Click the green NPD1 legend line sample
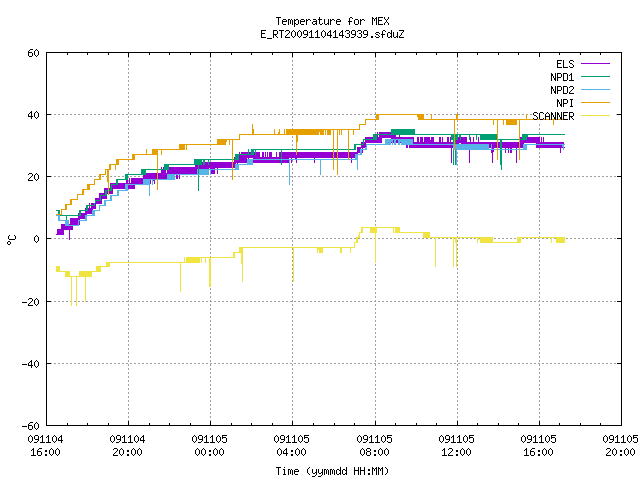 (595, 76)
